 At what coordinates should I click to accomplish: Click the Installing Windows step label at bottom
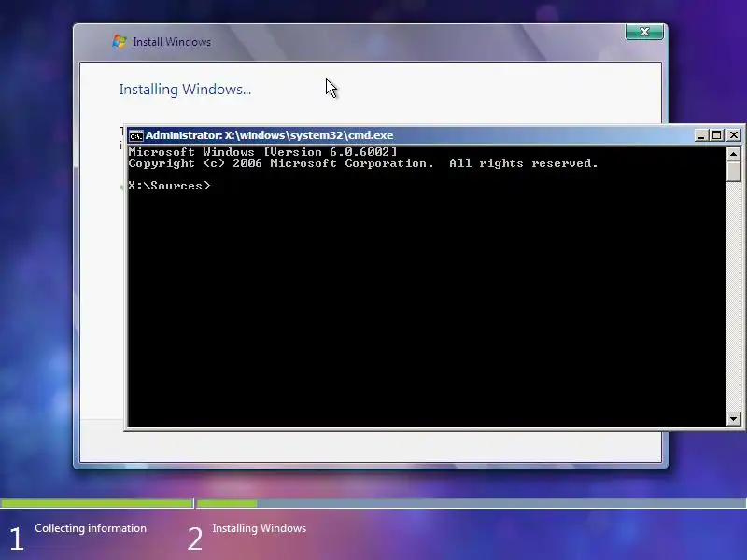[260, 528]
